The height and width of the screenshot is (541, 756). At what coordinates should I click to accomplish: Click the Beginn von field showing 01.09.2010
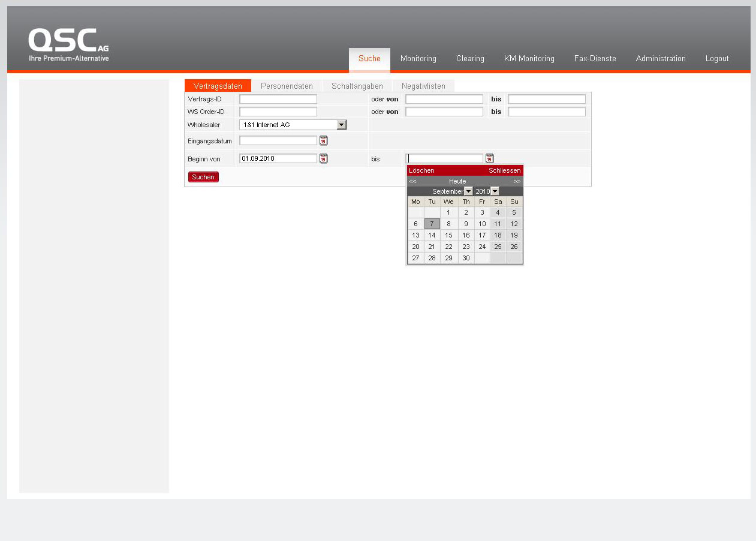pyautogui.click(x=278, y=158)
